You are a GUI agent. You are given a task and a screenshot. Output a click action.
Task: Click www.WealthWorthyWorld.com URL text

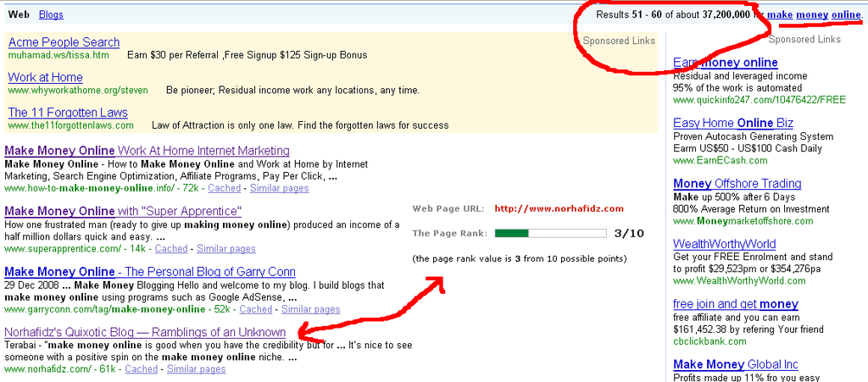739,281
